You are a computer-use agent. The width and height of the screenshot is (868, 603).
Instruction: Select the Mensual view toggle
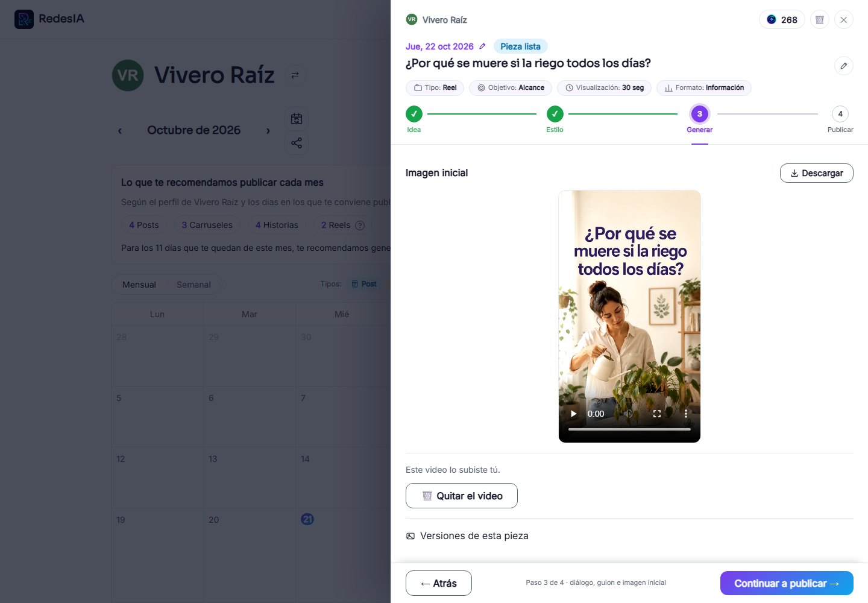click(139, 285)
